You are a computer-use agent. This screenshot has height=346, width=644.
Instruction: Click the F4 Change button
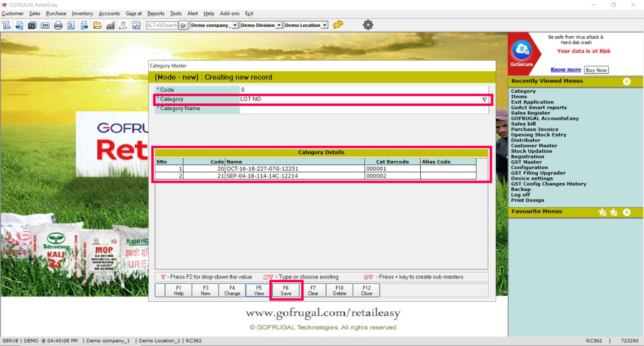point(232,290)
